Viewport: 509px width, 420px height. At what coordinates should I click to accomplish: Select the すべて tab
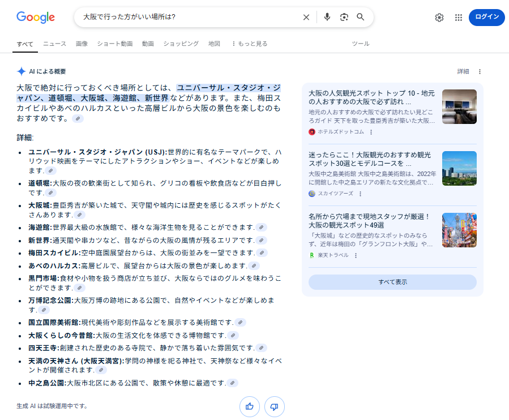[25, 44]
